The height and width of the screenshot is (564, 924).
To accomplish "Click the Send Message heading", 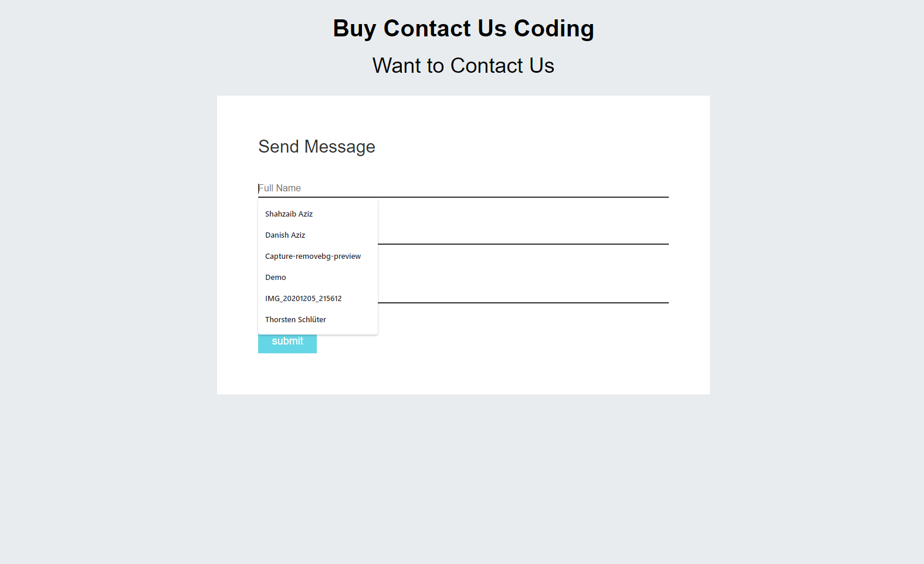I will [317, 147].
